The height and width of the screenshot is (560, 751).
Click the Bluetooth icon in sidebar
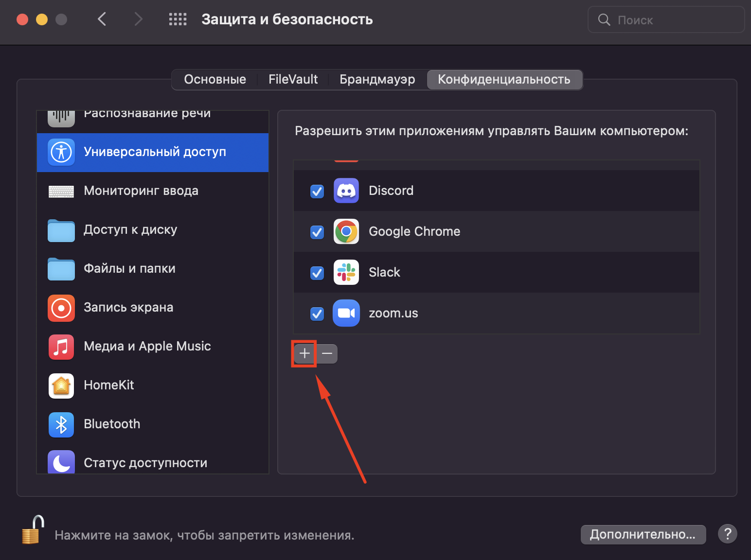coord(61,424)
